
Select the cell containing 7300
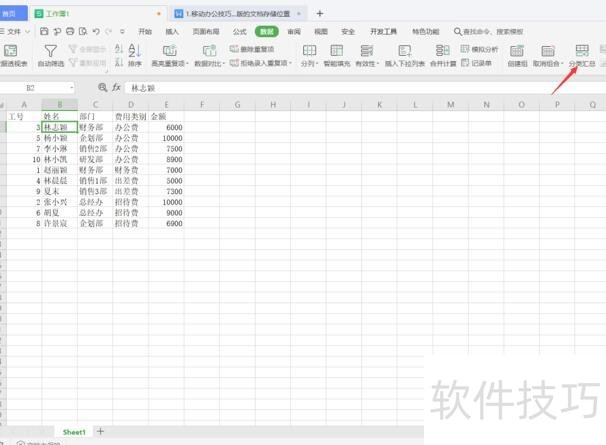point(166,191)
